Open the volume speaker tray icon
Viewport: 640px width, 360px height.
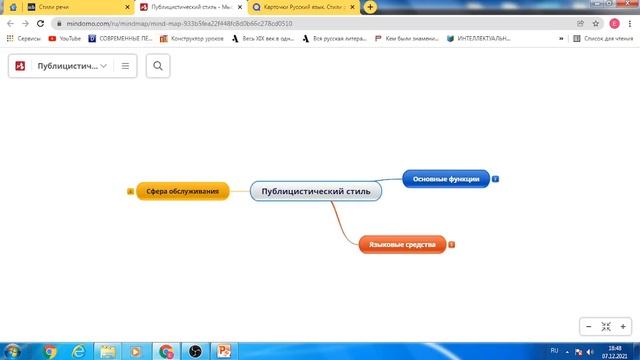click(589, 351)
